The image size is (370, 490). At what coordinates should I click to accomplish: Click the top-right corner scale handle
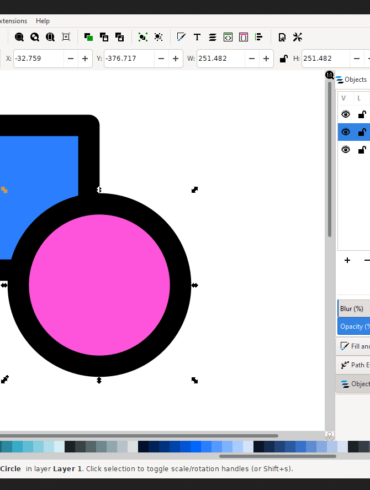point(195,190)
